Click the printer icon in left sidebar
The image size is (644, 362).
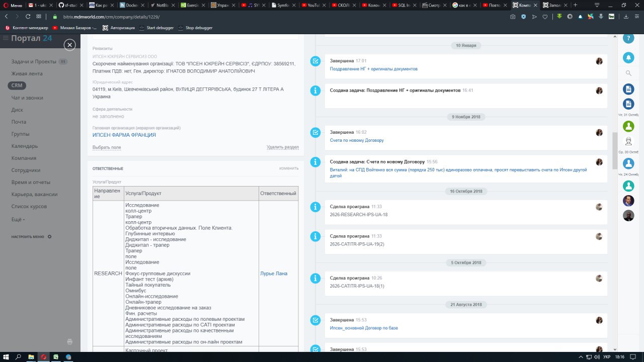70,341
